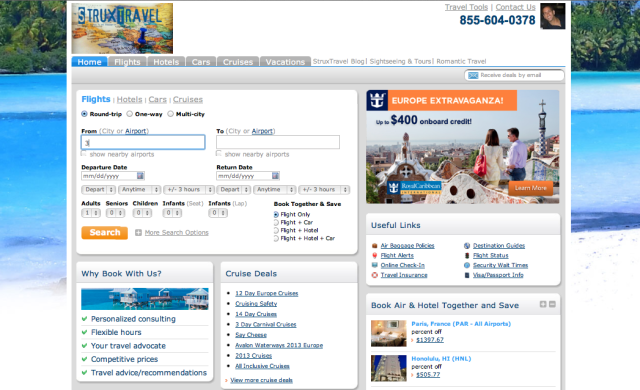Go to the Home tab
This screenshot has width=640, height=390.
89,62
